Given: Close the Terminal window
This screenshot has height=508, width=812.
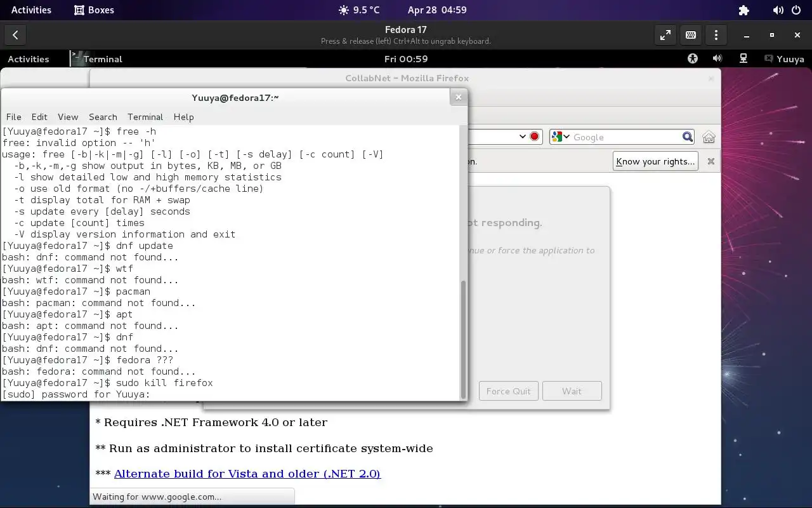Looking at the screenshot, I should coord(459,97).
